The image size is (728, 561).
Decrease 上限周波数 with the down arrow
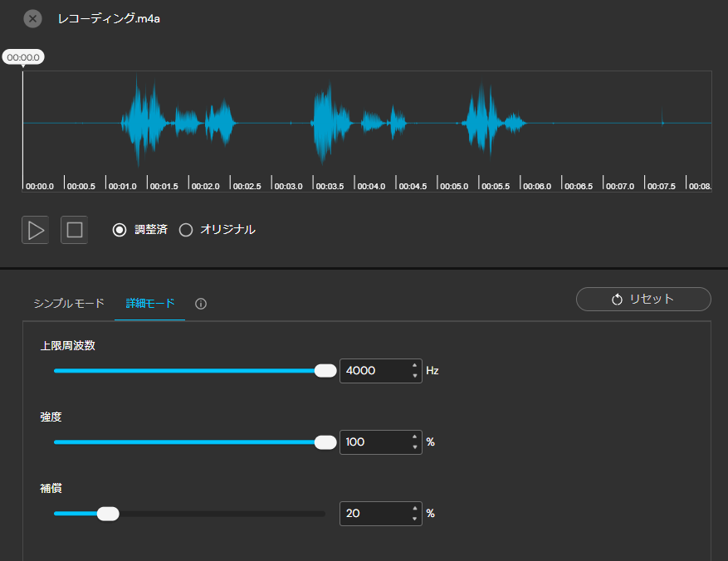[414, 376]
